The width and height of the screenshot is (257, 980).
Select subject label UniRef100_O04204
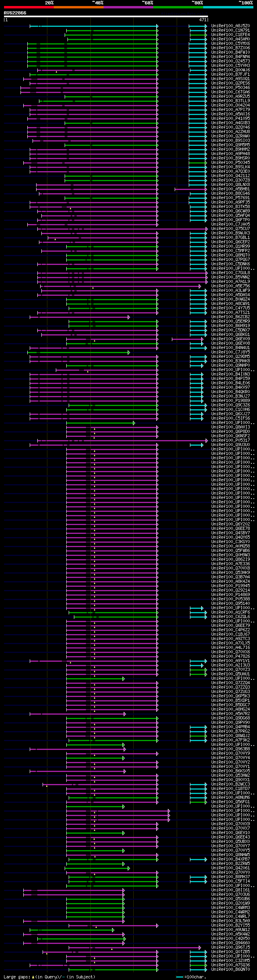[230, 105]
